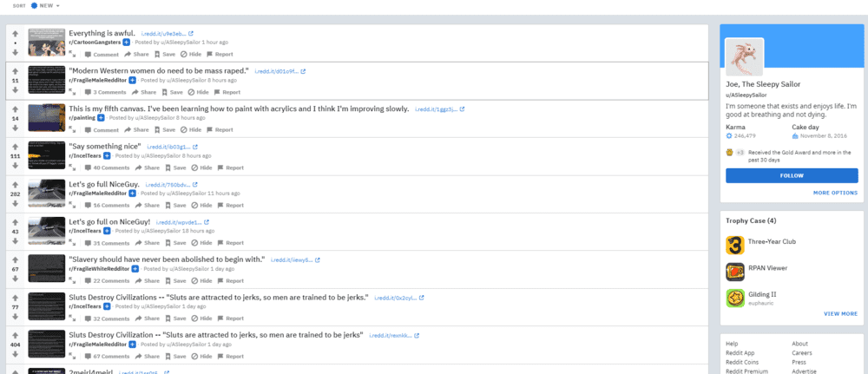
Task: Open the external link icon on the painting post
Action: coord(463,109)
